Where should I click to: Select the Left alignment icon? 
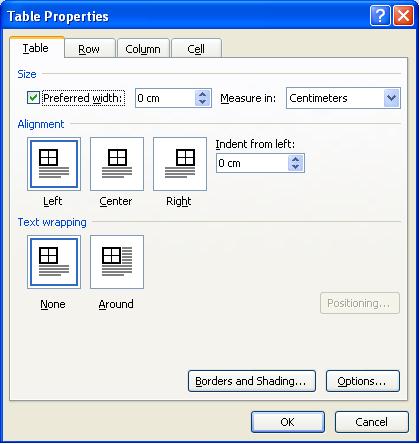pyautogui.click(x=54, y=164)
